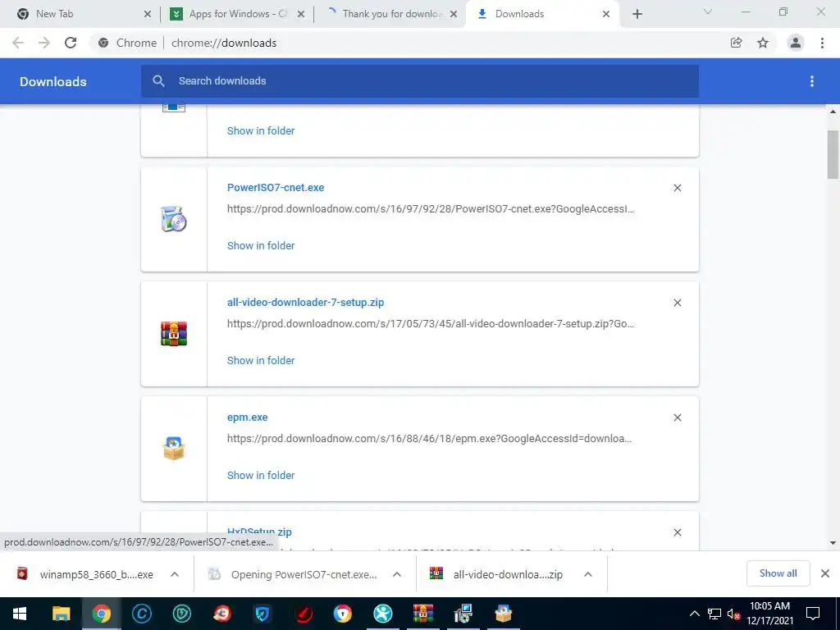840x630 pixels.
Task: Select the Downloads tab
Action: click(x=542, y=14)
